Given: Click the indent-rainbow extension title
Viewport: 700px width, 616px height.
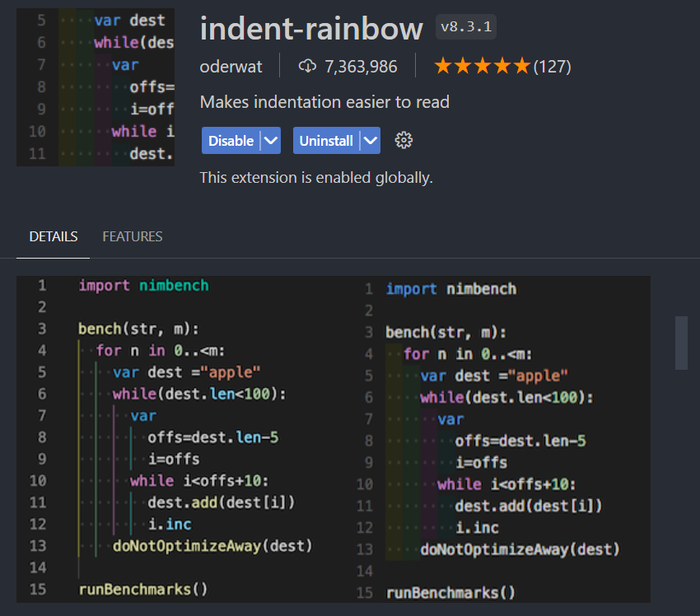Looking at the screenshot, I should click(311, 28).
